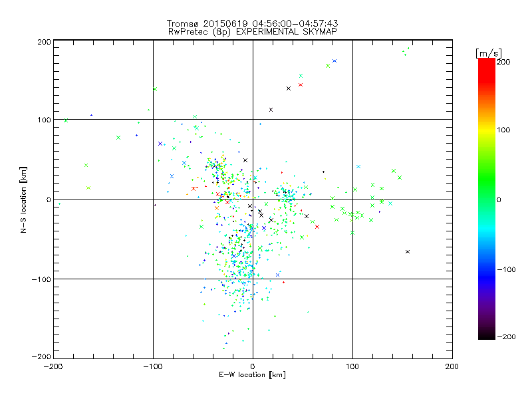Click the colorbar tick label '200'
The width and height of the screenshot is (532, 399).
tap(503, 62)
